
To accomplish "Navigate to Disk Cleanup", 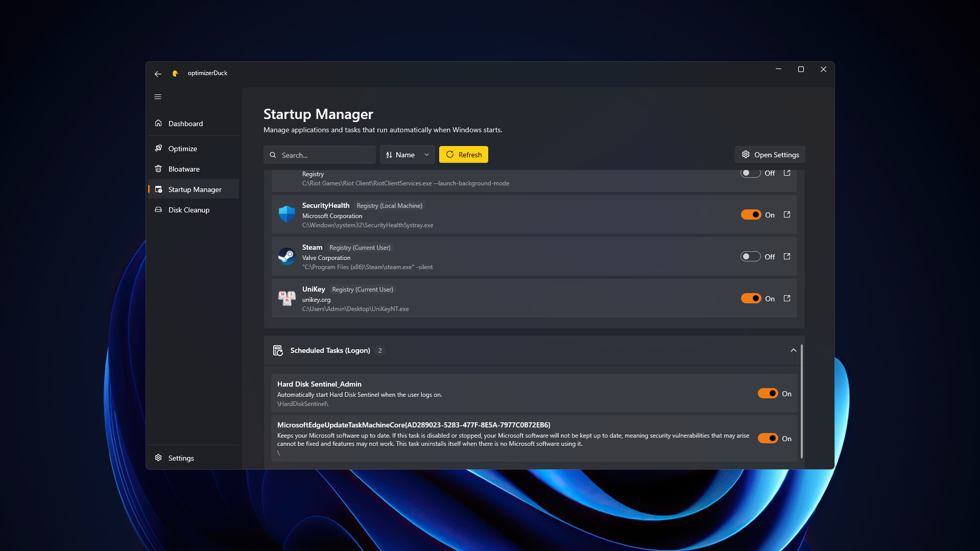I will [x=188, y=210].
